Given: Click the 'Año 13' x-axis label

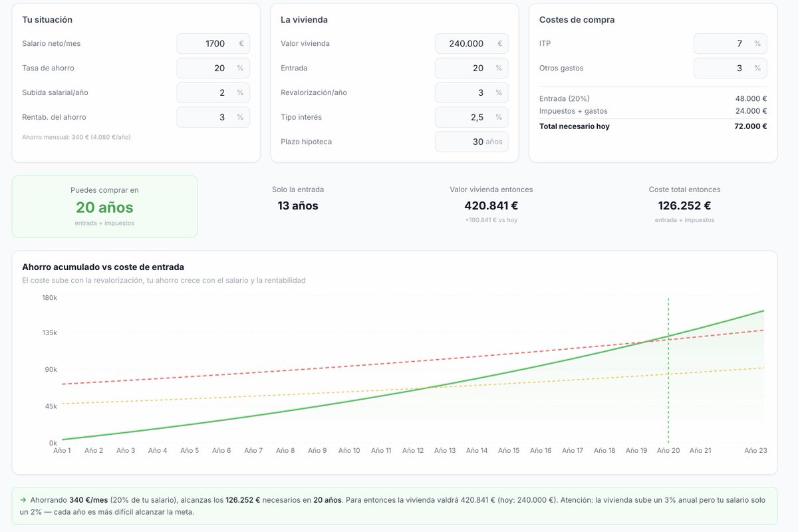Looking at the screenshot, I should pyautogui.click(x=445, y=450).
